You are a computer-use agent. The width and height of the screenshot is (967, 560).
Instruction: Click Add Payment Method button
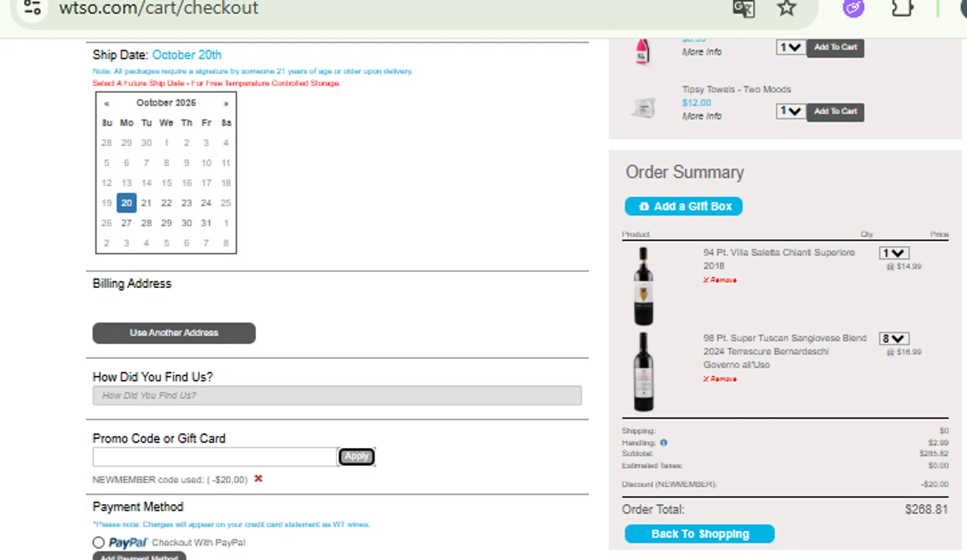(139, 556)
